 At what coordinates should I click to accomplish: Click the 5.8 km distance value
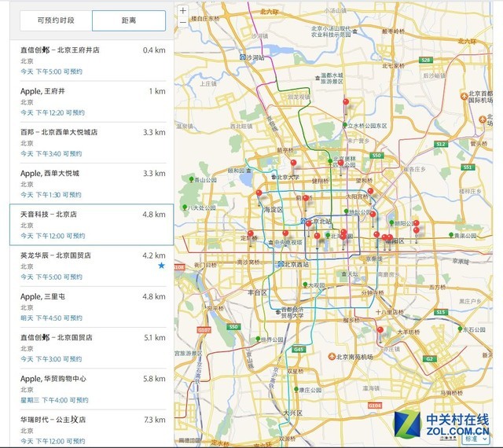pyautogui.click(x=154, y=379)
